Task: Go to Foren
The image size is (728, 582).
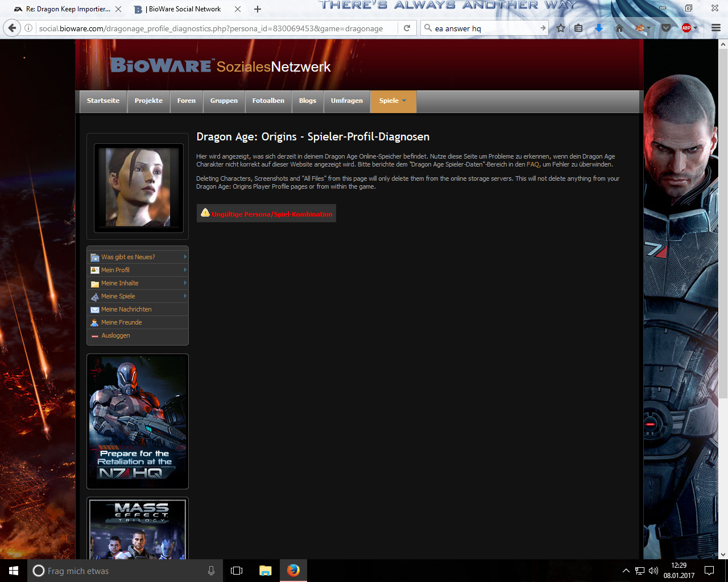Action: [x=187, y=101]
